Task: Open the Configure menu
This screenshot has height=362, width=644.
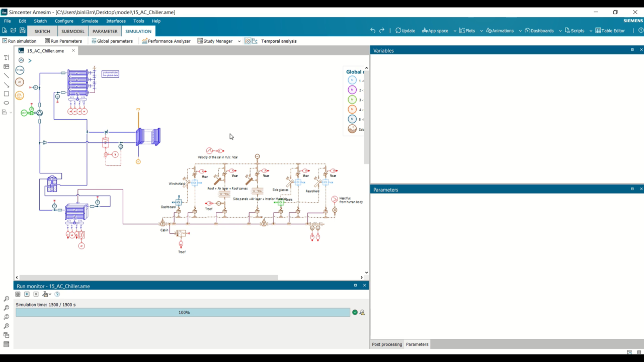Action: click(64, 21)
